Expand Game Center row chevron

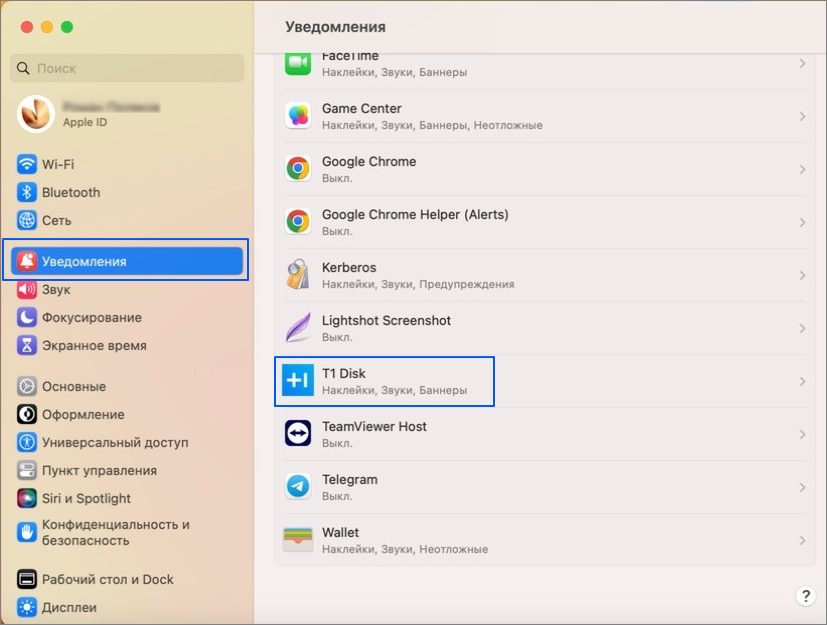[x=802, y=116]
